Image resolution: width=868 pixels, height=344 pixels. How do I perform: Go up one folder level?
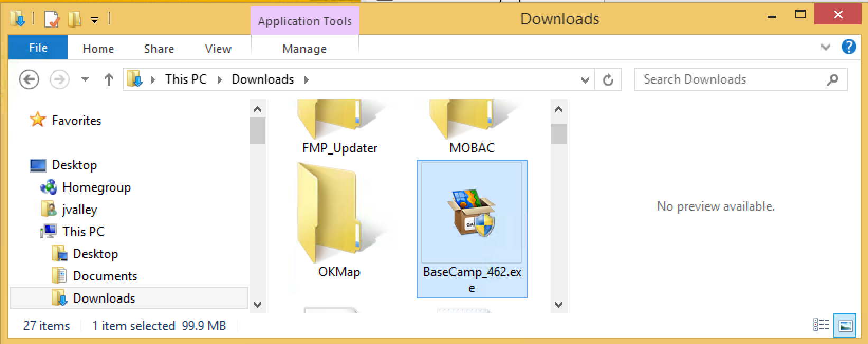point(108,79)
